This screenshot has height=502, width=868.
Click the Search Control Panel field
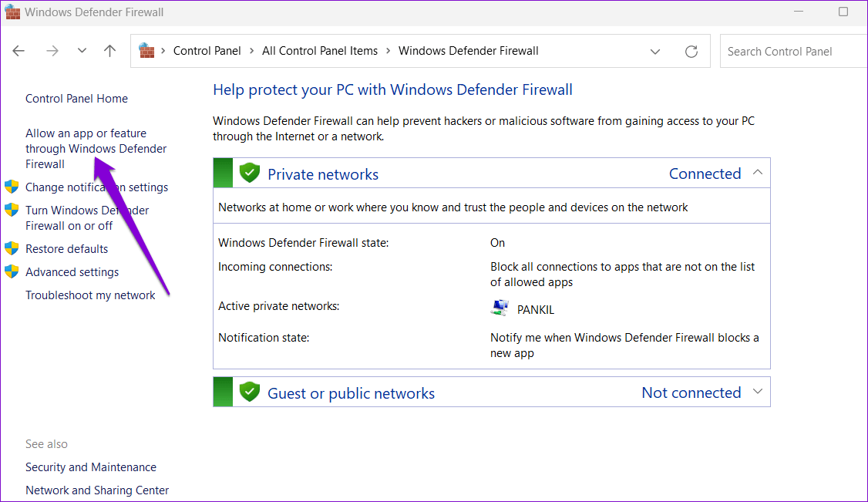click(x=786, y=51)
